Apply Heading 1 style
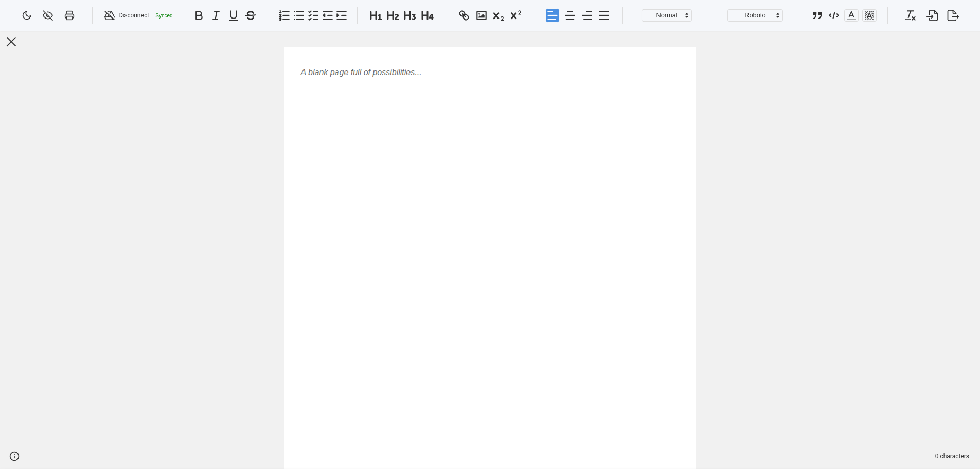Image resolution: width=980 pixels, height=469 pixels. pos(375,15)
